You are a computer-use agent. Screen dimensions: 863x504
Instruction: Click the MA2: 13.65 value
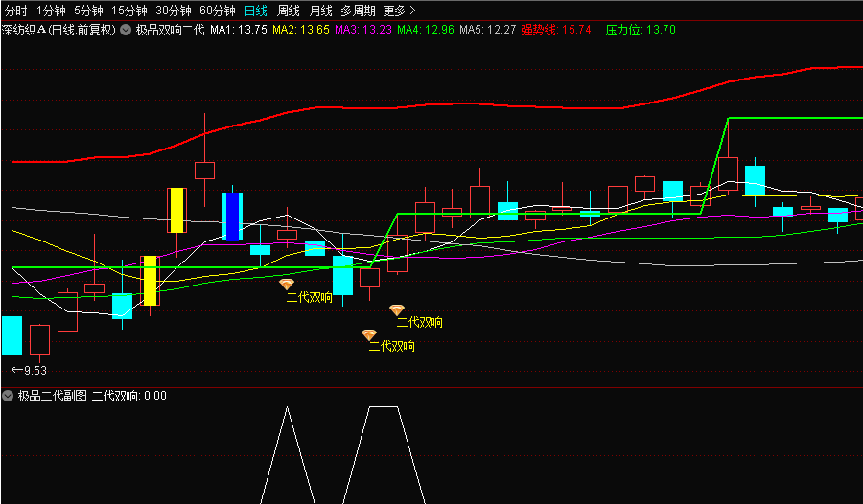pos(301,30)
